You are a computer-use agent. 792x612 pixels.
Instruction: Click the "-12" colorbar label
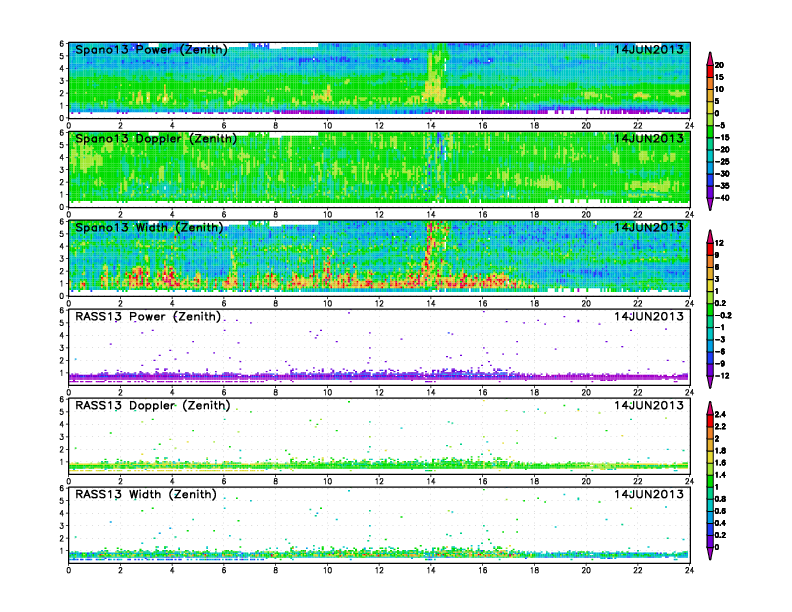[x=722, y=376]
